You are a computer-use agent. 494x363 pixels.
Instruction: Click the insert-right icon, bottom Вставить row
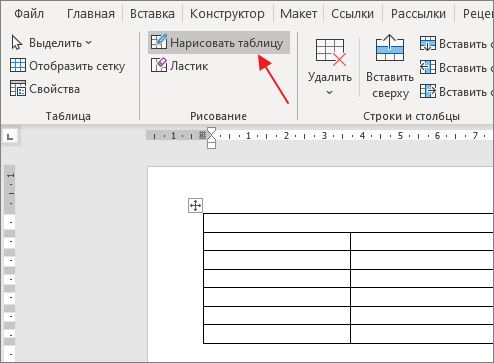click(x=428, y=91)
